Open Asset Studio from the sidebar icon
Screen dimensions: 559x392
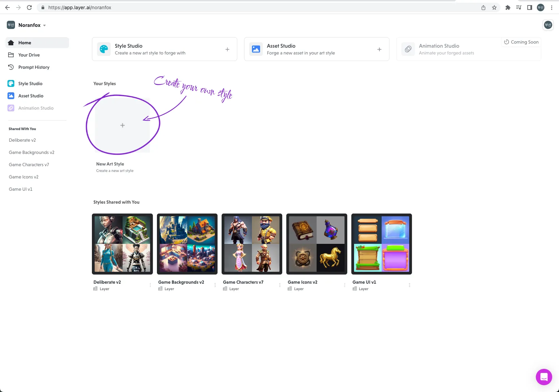point(11,96)
